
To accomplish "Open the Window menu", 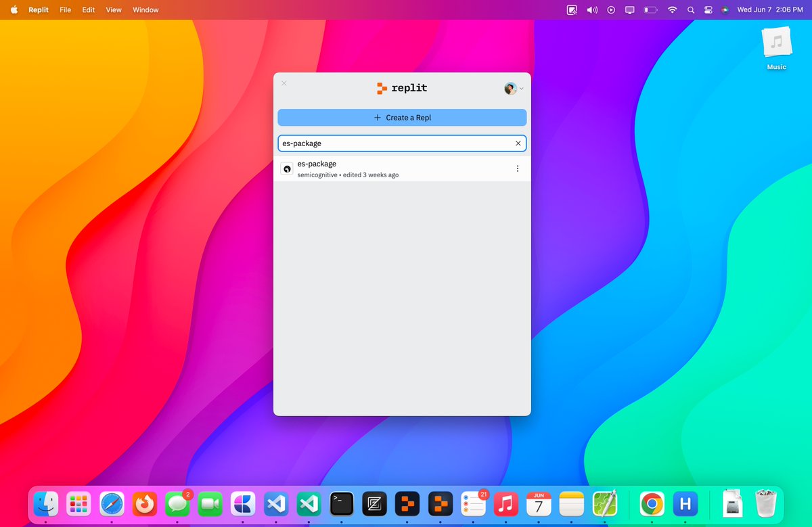I will tap(145, 10).
